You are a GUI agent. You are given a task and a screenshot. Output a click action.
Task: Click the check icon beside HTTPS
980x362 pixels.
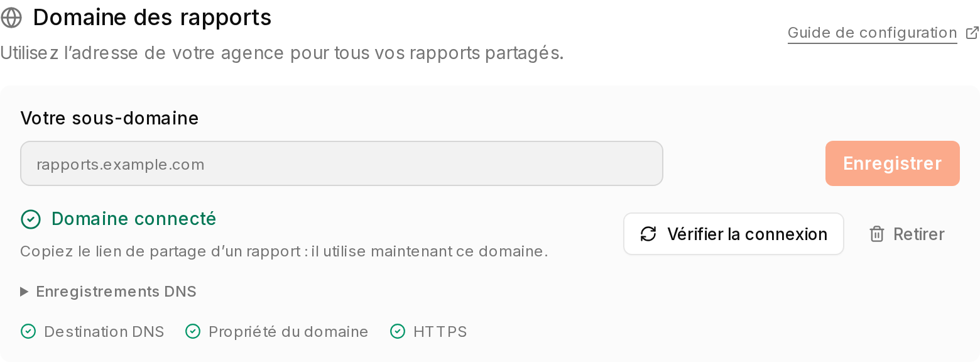(398, 331)
